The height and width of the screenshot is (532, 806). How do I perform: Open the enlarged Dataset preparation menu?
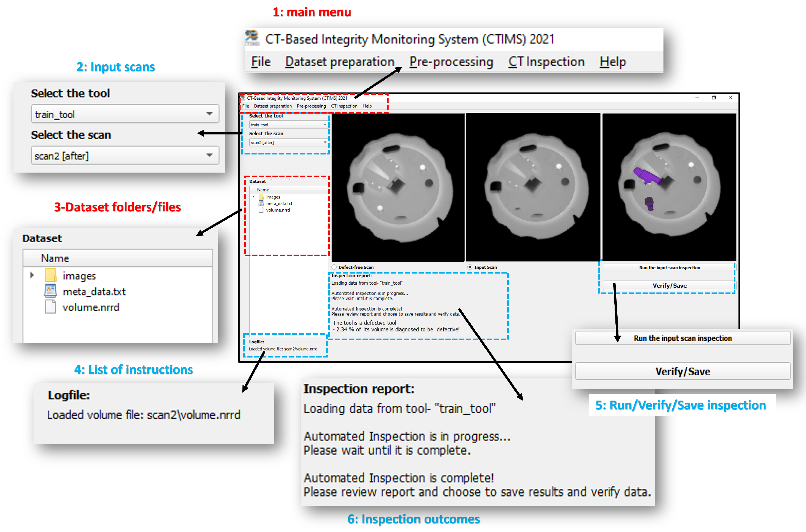(339, 62)
